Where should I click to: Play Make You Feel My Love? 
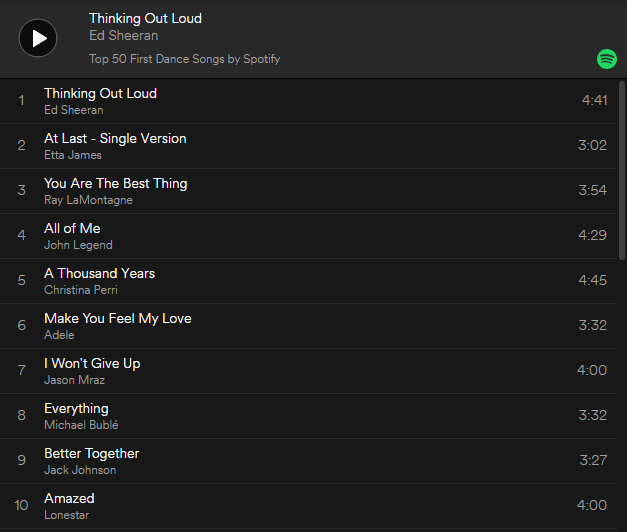(x=117, y=318)
